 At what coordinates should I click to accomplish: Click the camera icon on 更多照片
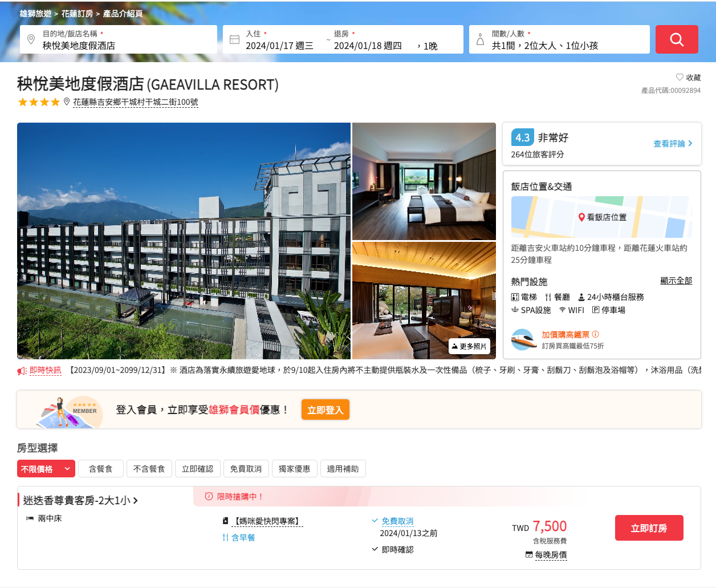[455, 346]
